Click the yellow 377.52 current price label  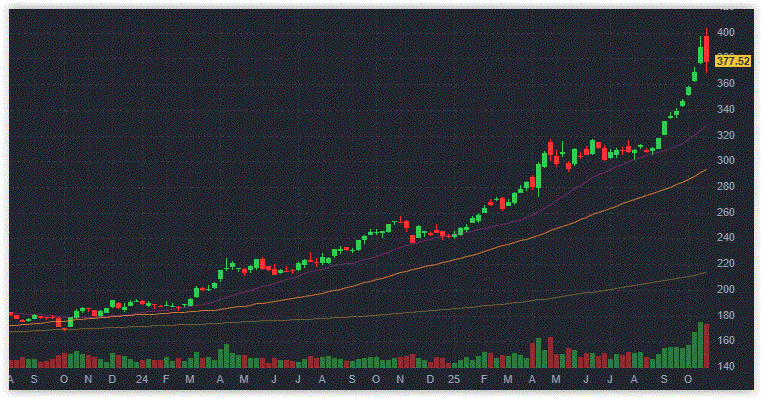click(x=733, y=61)
